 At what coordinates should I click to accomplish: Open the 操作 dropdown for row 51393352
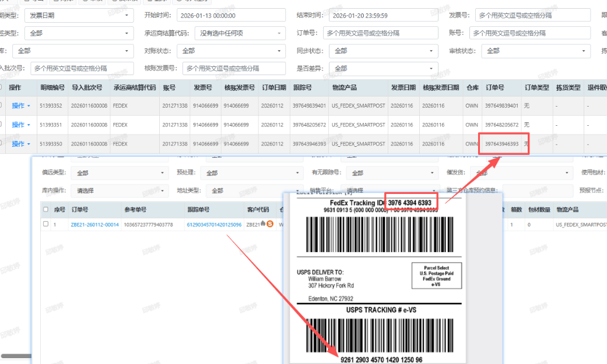pos(21,106)
